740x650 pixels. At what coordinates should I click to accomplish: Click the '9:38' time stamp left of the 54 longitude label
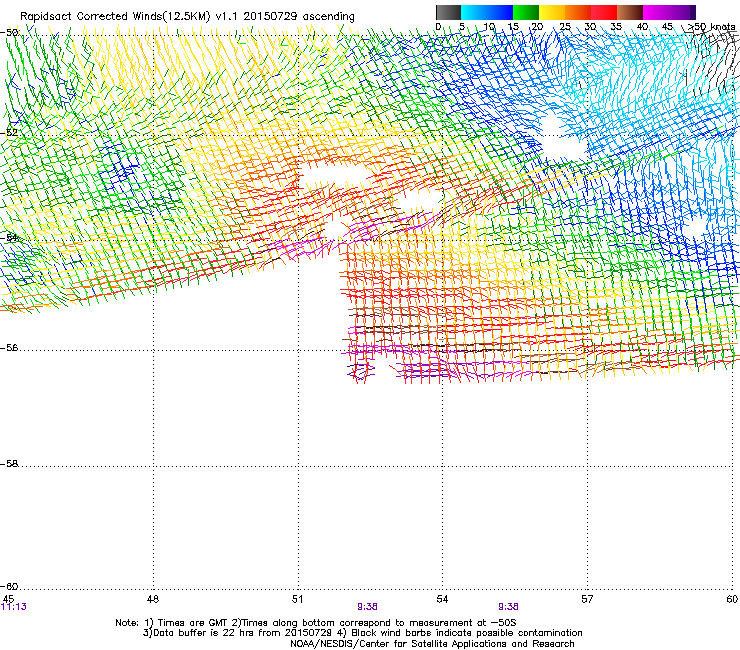pos(367,607)
